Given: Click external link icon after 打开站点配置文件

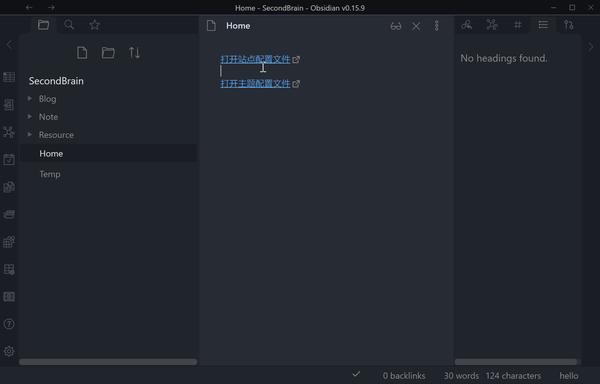Looking at the screenshot, I should coord(296,60).
